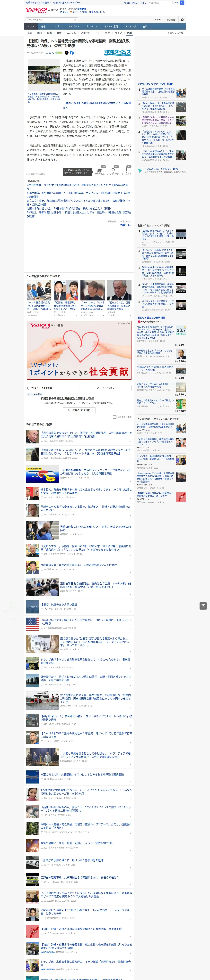The height and width of the screenshot is (980, 210).
Task: Click the magnifier icon beside the keyword field
Action: [x=75, y=20]
